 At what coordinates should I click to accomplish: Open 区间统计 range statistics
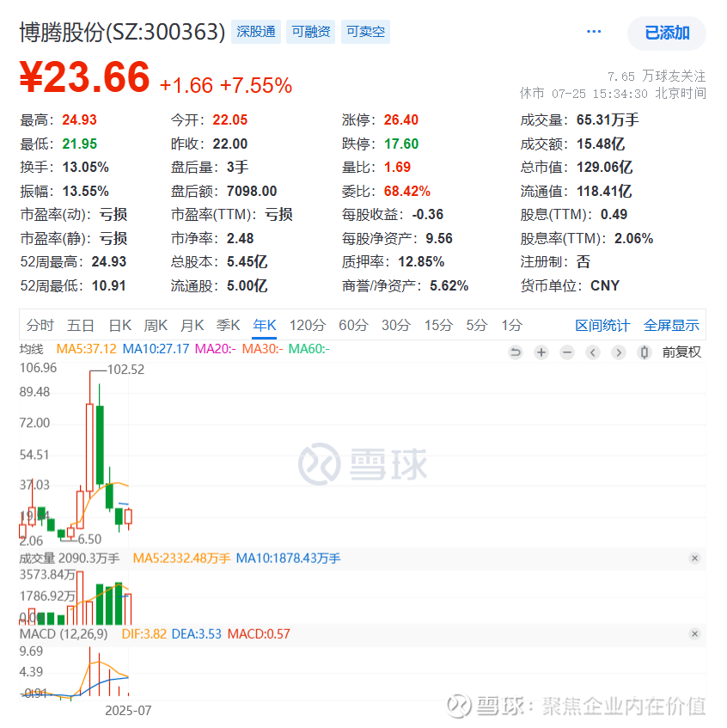click(x=602, y=326)
